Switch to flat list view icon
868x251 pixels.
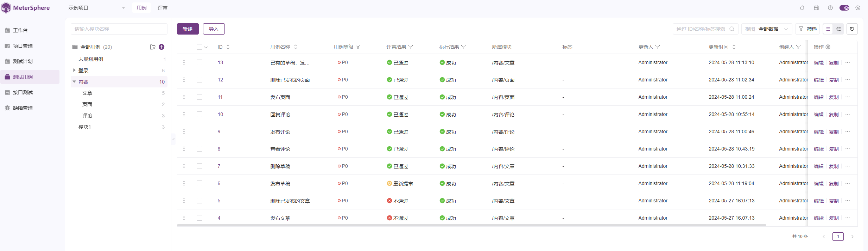pos(828,29)
